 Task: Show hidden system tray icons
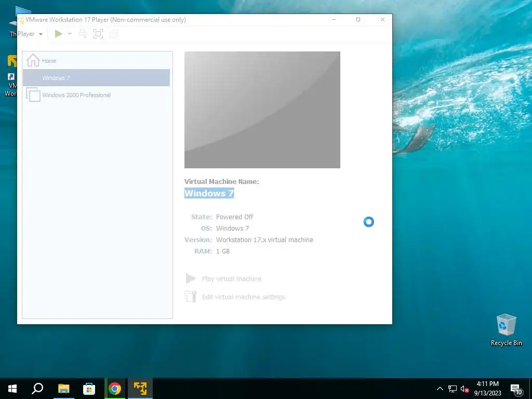(x=440, y=389)
